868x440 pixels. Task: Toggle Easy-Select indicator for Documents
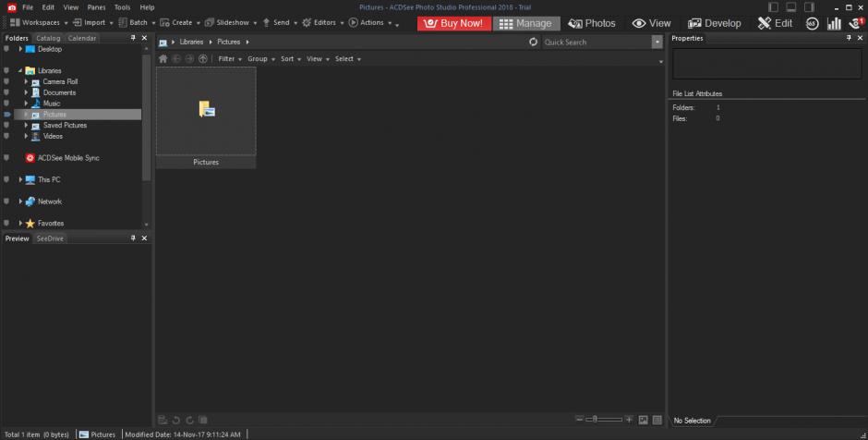tap(6, 92)
